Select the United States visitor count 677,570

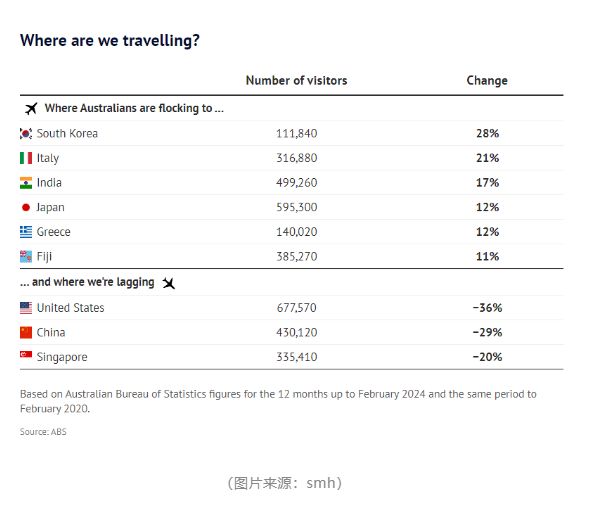[296, 308]
